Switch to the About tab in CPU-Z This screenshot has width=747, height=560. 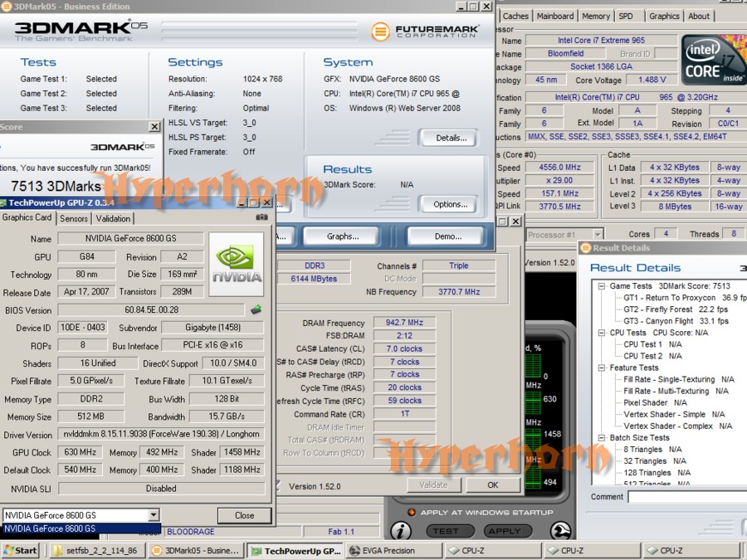[x=698, y=16]
